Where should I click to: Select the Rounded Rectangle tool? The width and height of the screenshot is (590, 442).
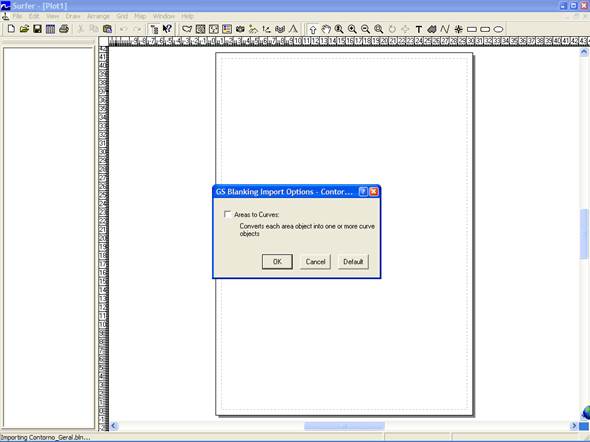(485, 29)
